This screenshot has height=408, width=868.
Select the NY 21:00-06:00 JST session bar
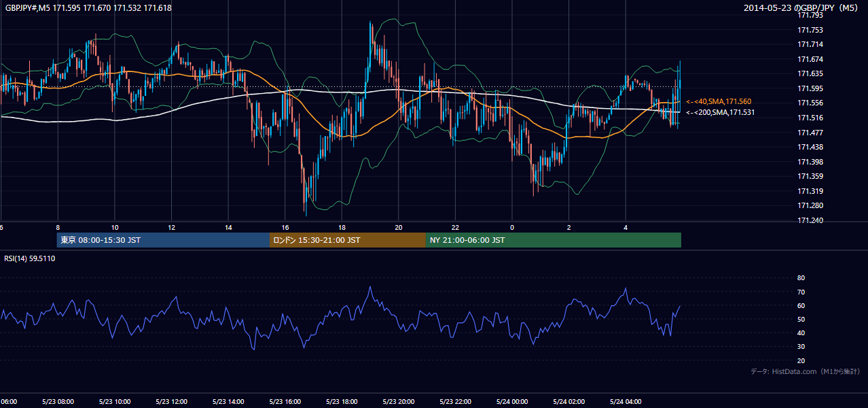tap(554, 240)
